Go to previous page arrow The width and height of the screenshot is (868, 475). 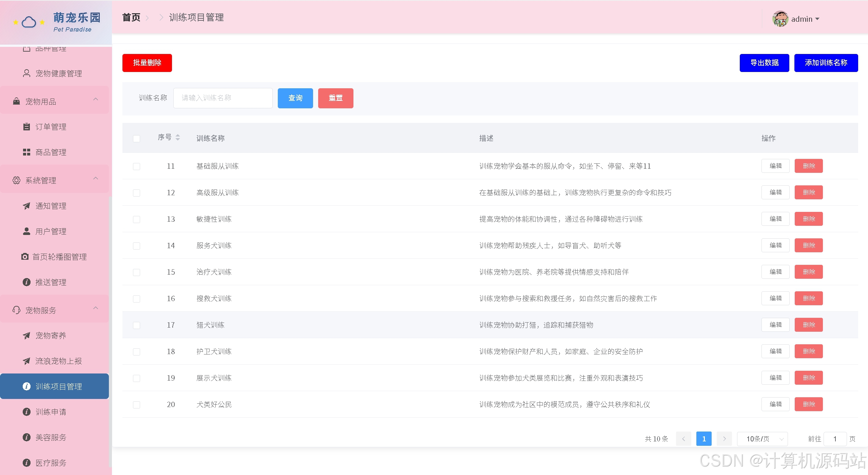tap(683, 439)
